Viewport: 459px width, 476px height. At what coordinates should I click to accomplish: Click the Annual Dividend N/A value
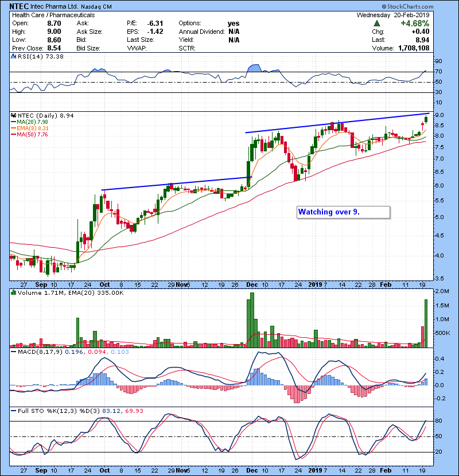click(234, 32)
